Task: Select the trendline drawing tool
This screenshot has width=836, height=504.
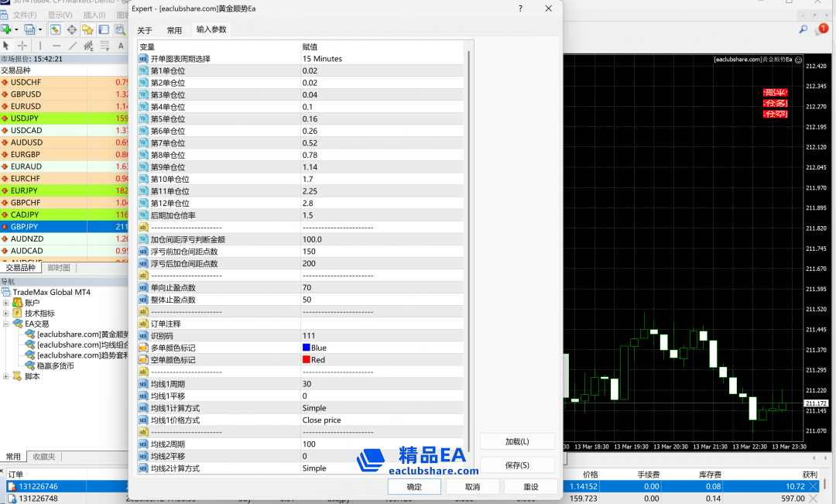Action: click(x=73, y=46)
